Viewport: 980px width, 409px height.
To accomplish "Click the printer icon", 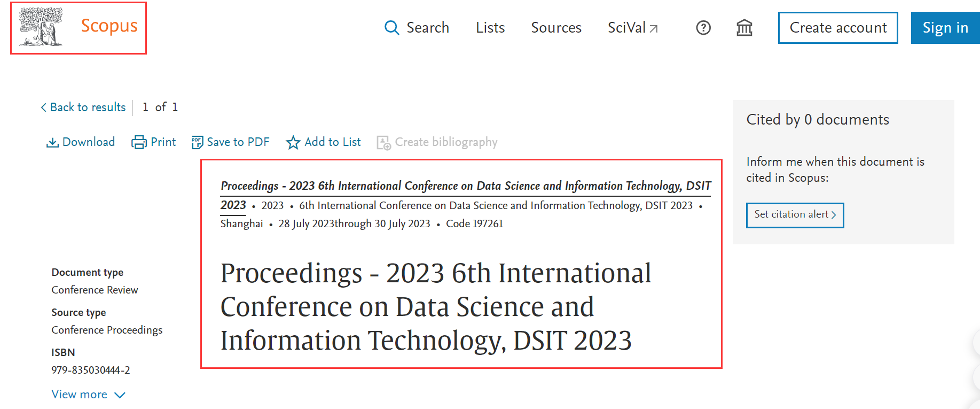I will coord(139,142).
